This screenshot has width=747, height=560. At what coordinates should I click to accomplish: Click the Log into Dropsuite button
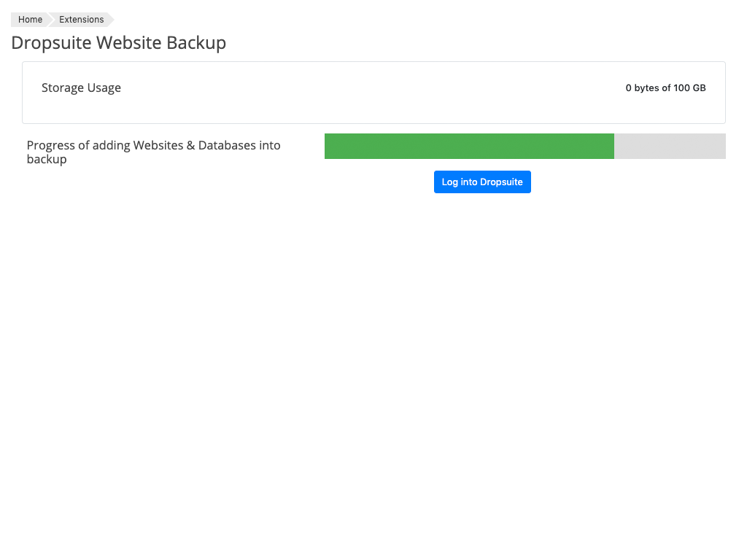click(x=482, y=182)
